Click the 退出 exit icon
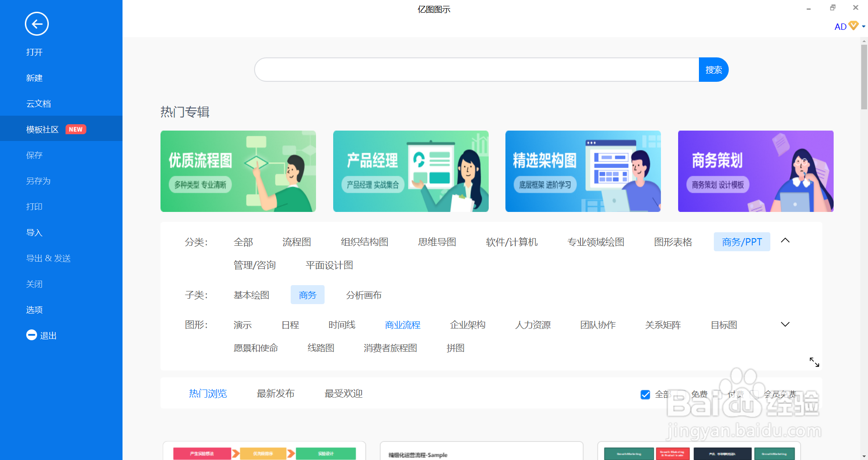868x460 pixels. [31, 335]
